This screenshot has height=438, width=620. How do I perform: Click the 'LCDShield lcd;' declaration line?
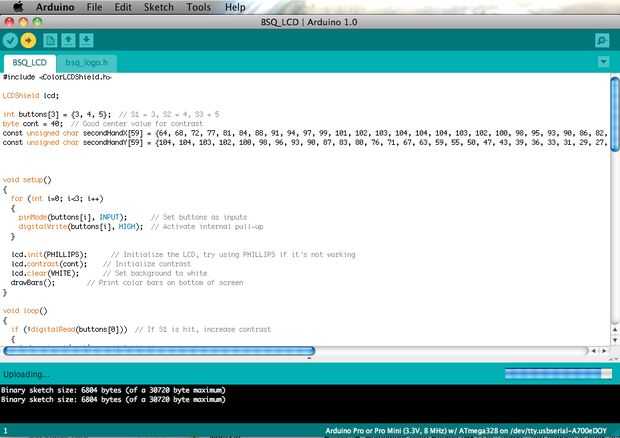(31, 96)
